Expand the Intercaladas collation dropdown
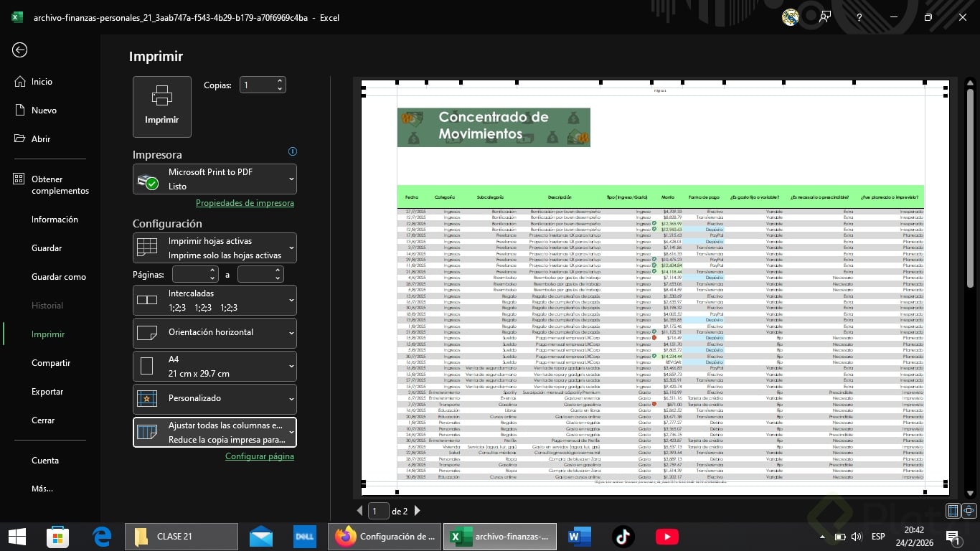The height and width of the screenshot is (551, 980). pos(215,301)
